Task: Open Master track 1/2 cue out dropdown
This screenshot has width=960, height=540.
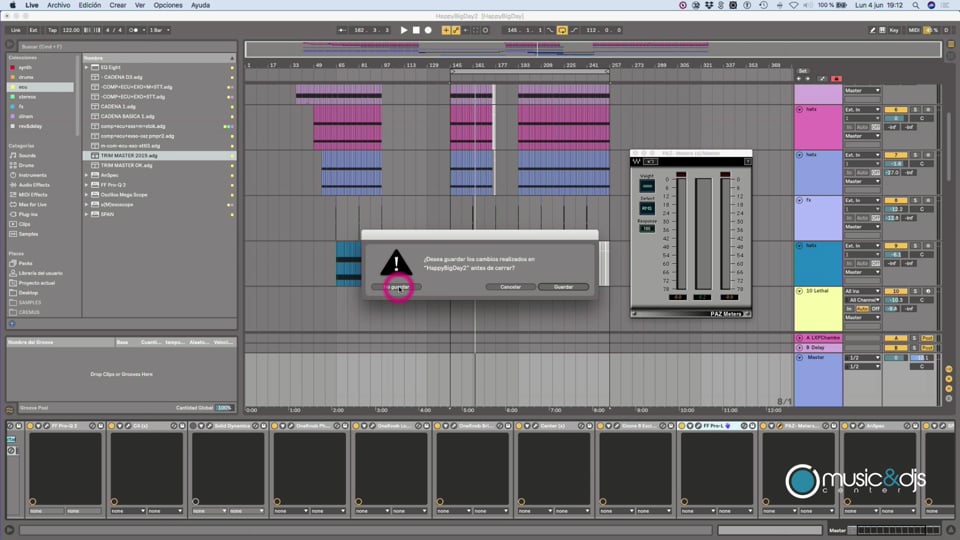Action: [x=862, y=358]
